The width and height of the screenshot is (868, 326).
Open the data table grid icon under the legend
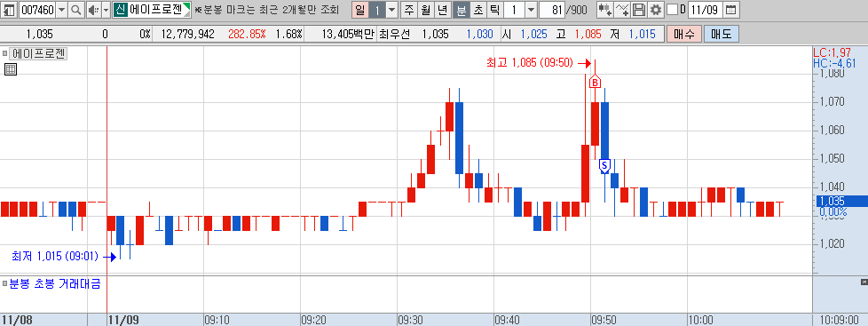pos(10,69)
